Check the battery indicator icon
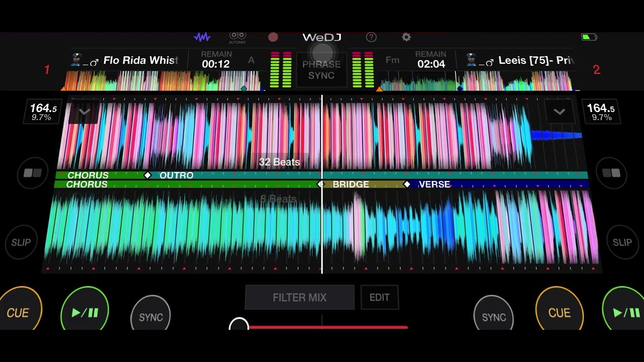Image resolution: width=644 pixels, height=362 pixels. pos(589,37)
